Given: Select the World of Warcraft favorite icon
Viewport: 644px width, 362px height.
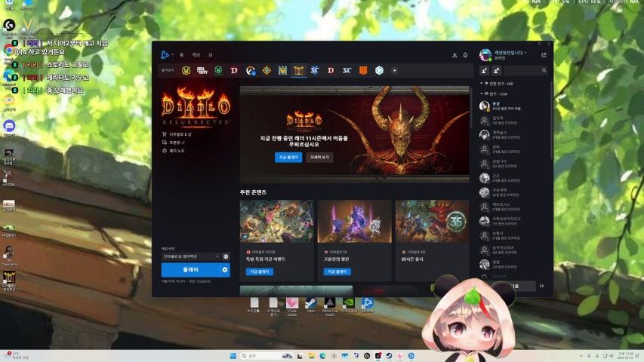Looking at the screenshot, I should click(x=186, y=71).
